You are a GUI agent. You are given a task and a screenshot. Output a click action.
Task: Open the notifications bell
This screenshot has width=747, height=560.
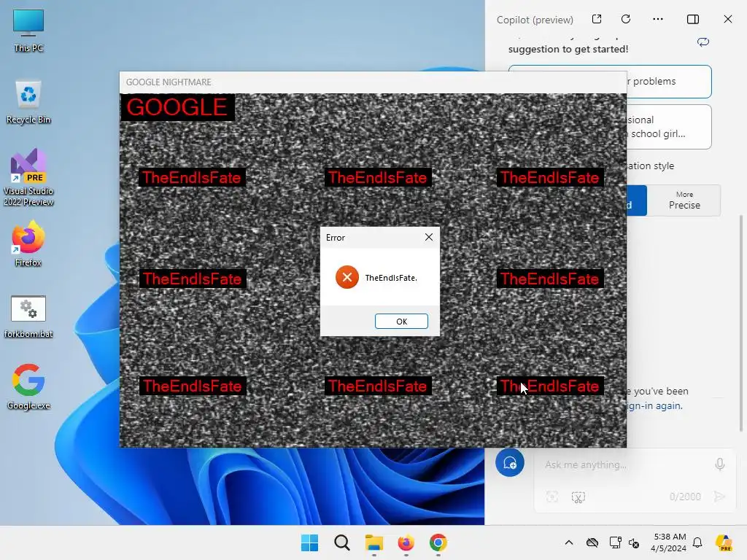pyautogui.click(x=697, y=542)
